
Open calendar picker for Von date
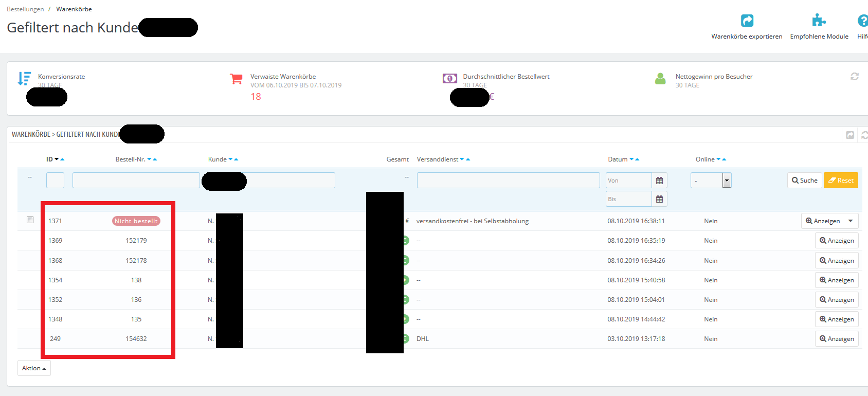tap(659, 181)
